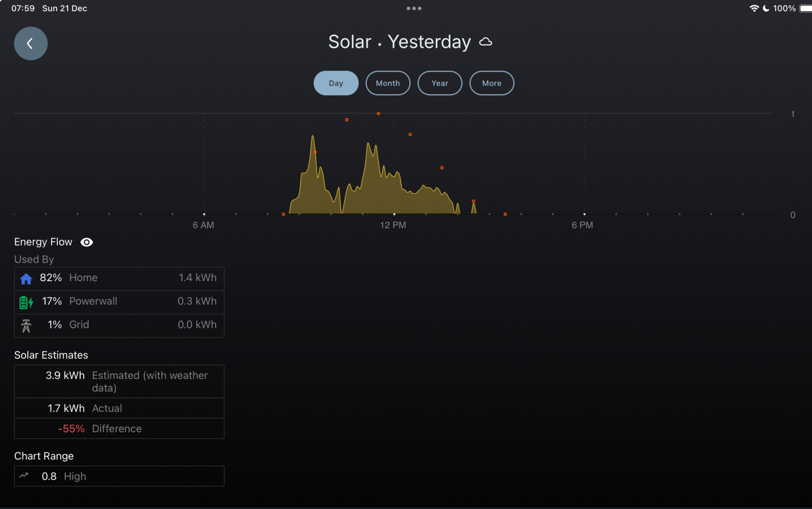The image size is (812, 509).
Task: Open the More options pill
Action: (x=491, y=83)
